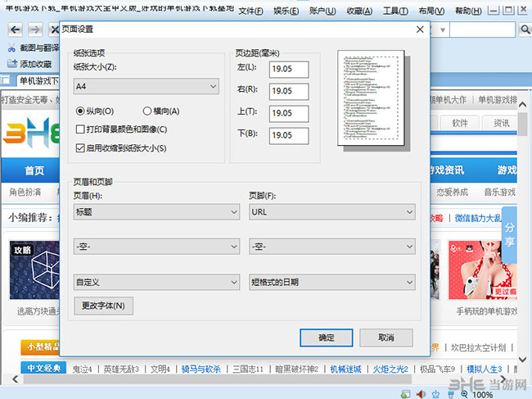Click the browser forward arrow button
Viewport: 532px width, 399px height.
35,29
